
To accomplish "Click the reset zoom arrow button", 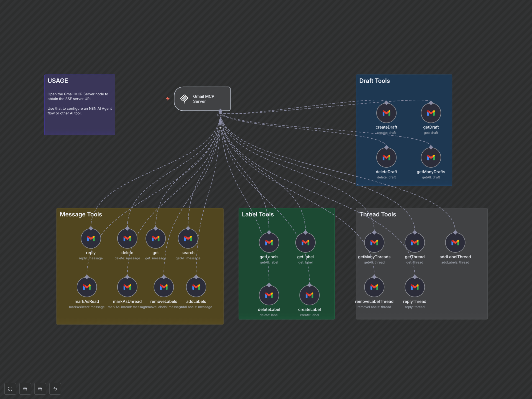I will click(x=55, y=389).
